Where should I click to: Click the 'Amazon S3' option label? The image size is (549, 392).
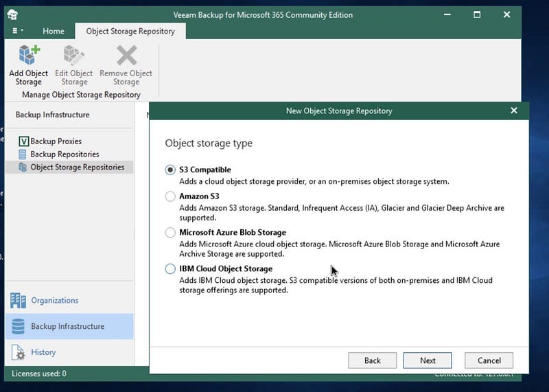(x=199, y=196)
